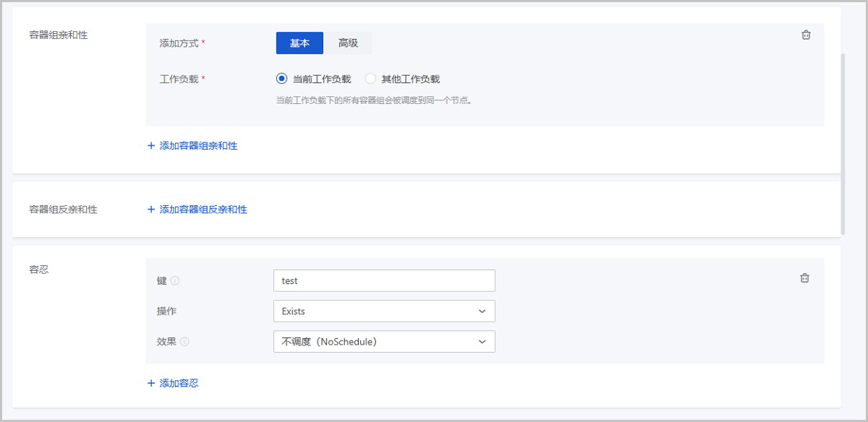Click the plus icon before 添加容忍

coord(151,383)
